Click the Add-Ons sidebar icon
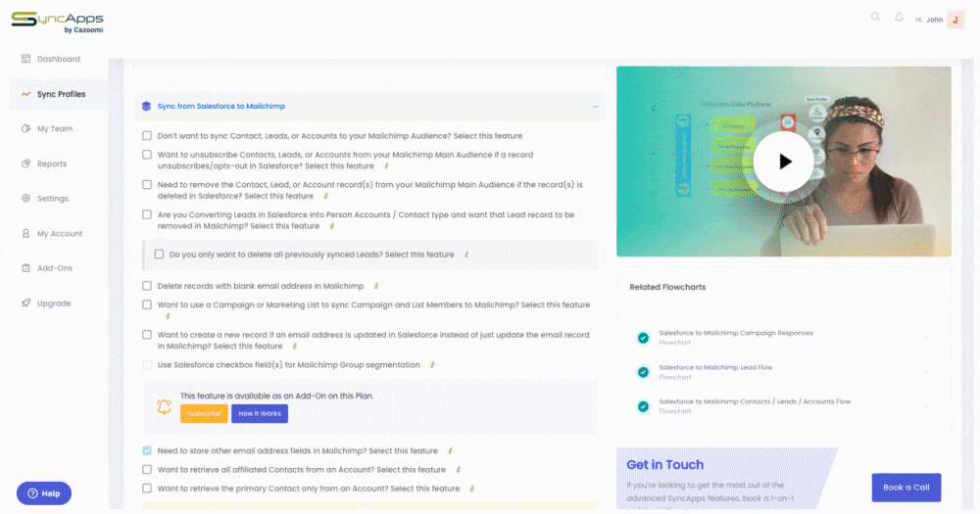Viewport: 980px width, 514px height. (x=25, y=268)
